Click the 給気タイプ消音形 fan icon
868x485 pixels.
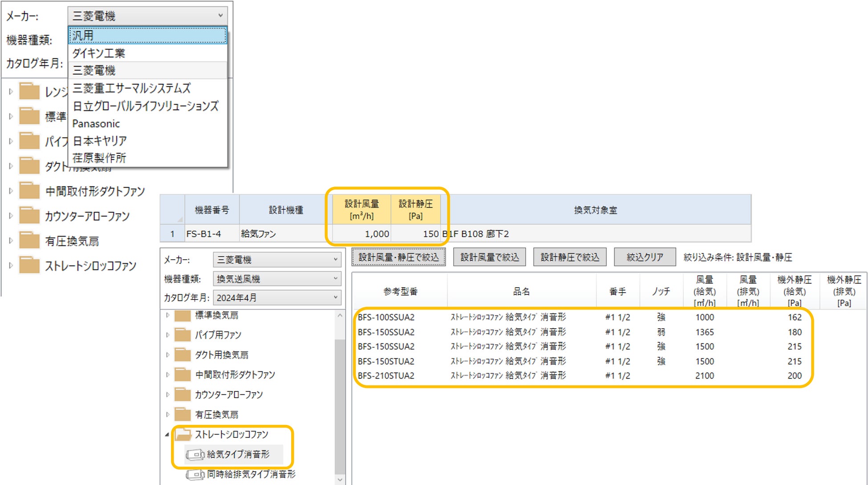pos(195,455)
